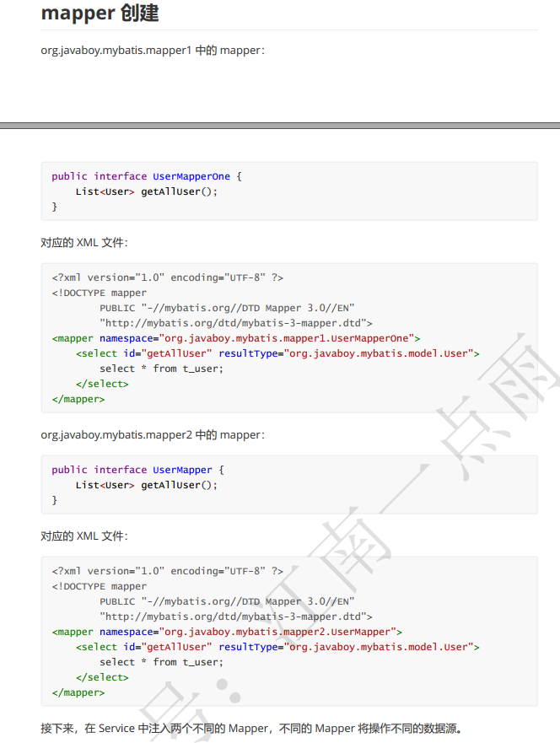Click the final paragraph about injecting Mappers in Service
The height and width of the screenshot is (743, 560).
pyautogui.click(x=251, y=728)
